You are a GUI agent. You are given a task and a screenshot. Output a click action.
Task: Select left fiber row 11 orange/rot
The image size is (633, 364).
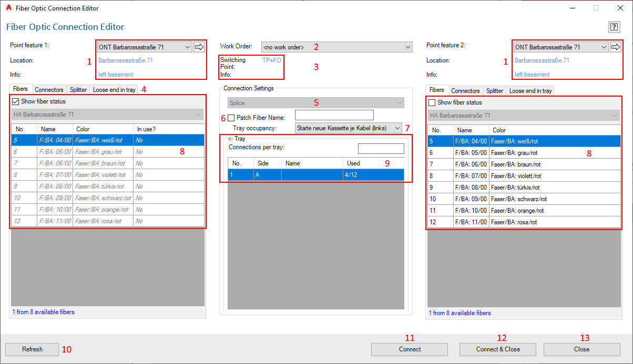(108, 210)
